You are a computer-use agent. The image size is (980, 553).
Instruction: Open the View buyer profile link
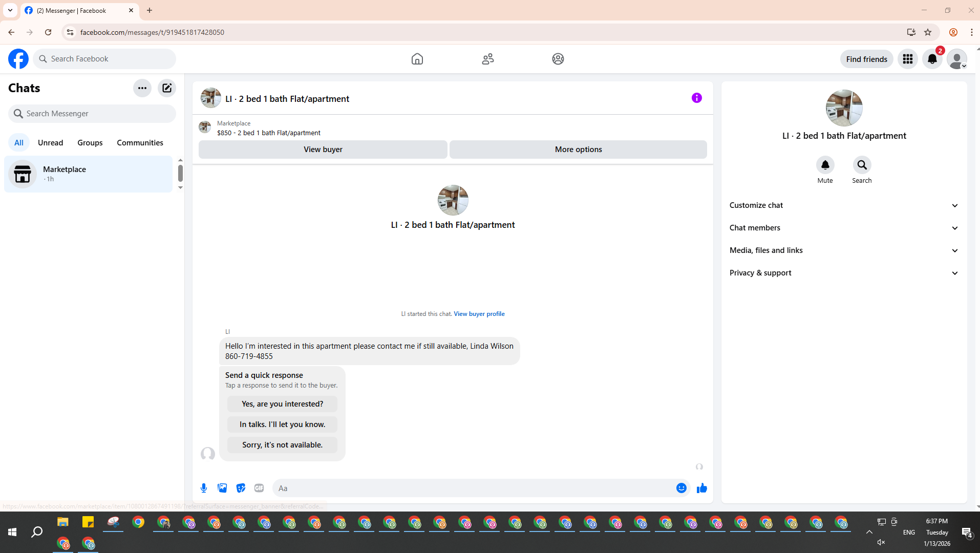(479, 314)
